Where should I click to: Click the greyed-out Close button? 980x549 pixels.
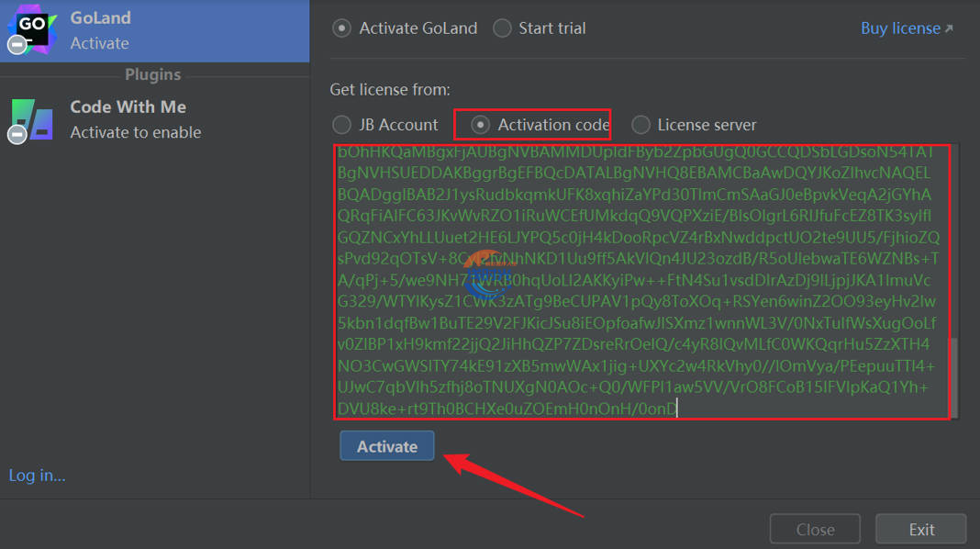tap(815, 530)
